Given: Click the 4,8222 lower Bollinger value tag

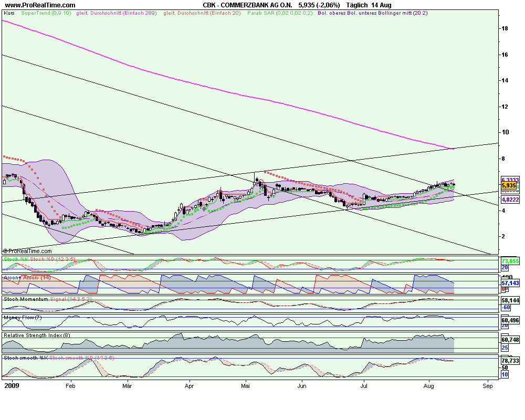Looking at the screenshot, I should pos(510,199).
